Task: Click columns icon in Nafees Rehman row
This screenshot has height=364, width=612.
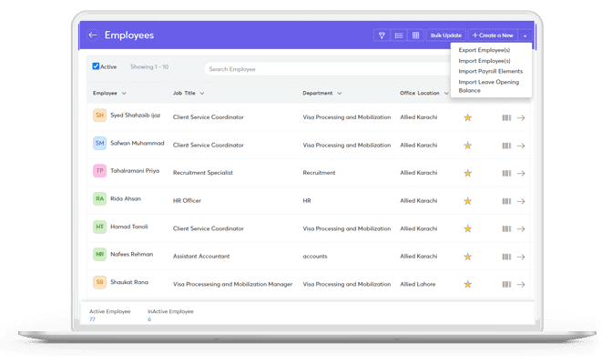Action: (x=506, y=257)
